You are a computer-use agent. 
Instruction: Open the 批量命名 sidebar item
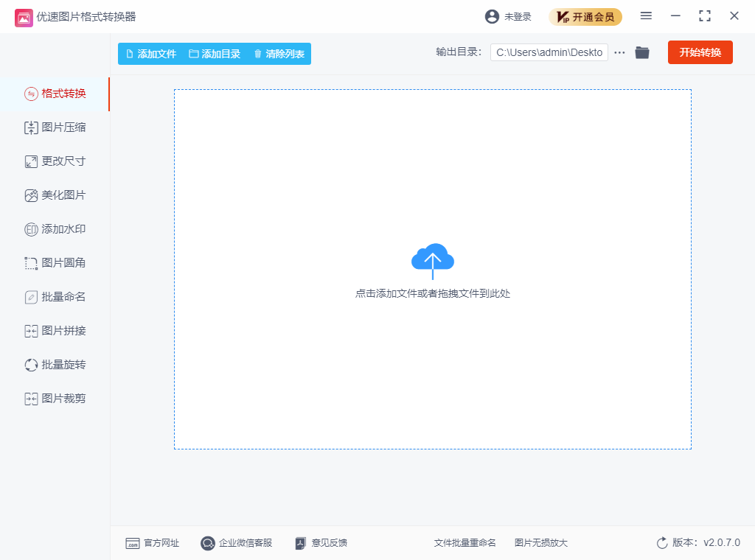(x=55, y=297)
